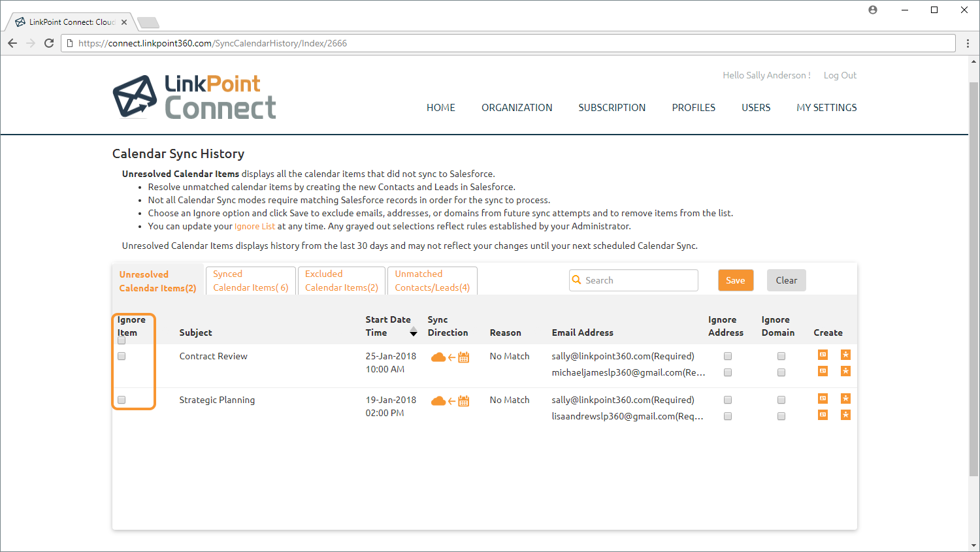Open the PROFILES menu item

point(694,108)
